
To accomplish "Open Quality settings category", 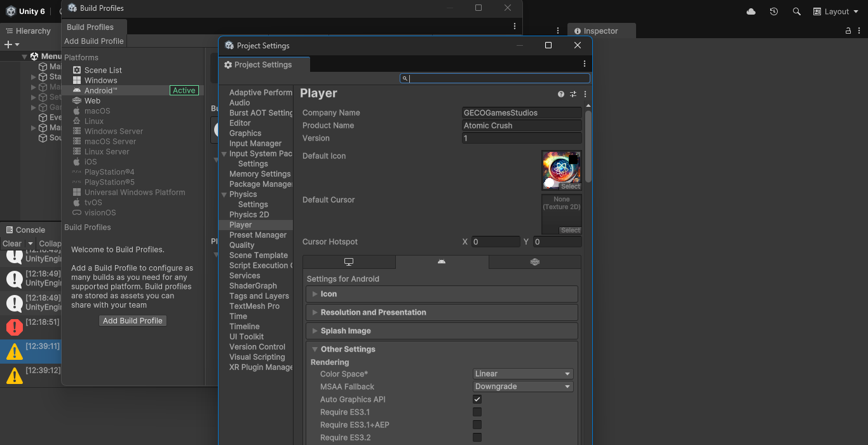I will point(242,245).
